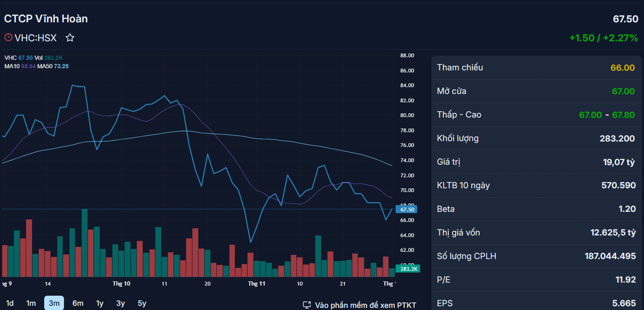Select the active 3m range tab

coord(54,303)
